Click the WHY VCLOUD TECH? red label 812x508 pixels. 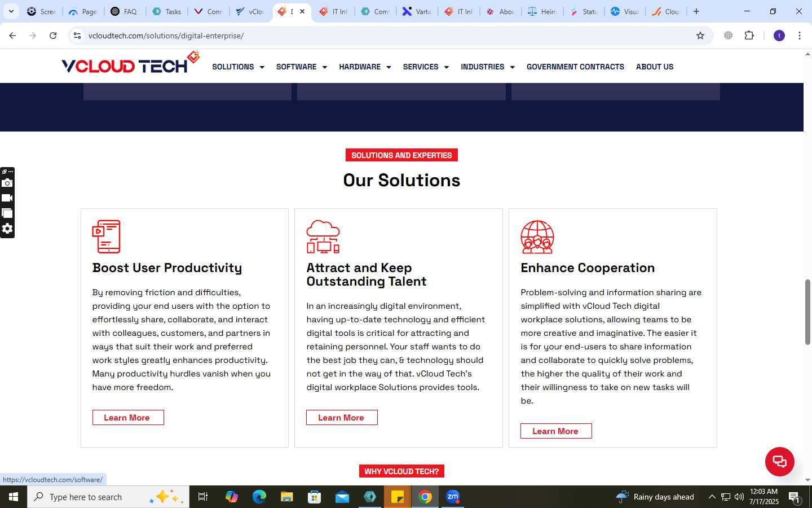[x=401, y=471]
